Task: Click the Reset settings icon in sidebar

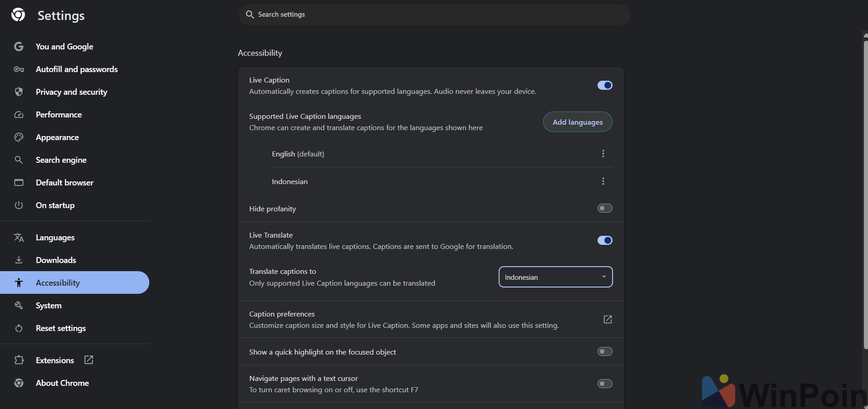Action: tap(19, 328)
